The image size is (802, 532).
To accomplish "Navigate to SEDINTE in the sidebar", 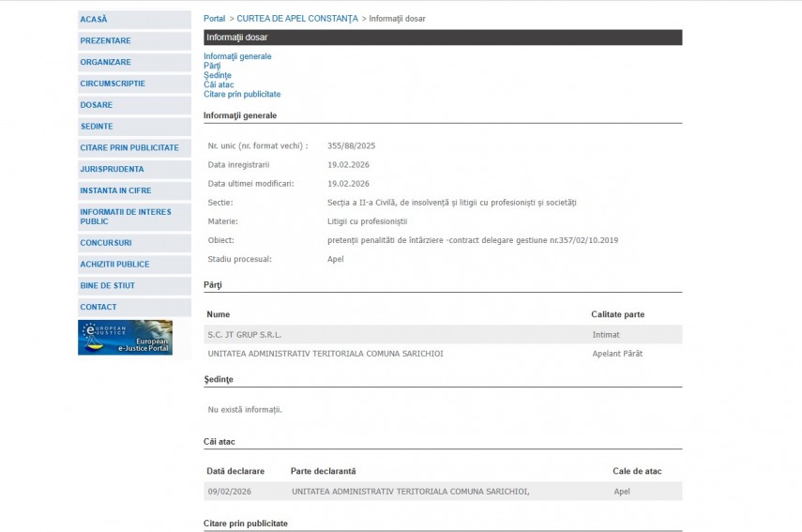I will pyautogui.click(x=97, y=127).
